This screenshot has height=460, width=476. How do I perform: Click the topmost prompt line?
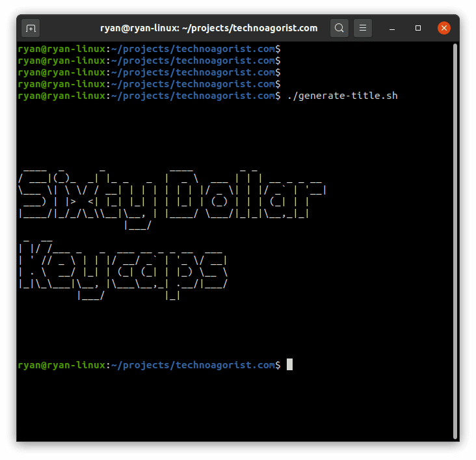pos(150,49)
